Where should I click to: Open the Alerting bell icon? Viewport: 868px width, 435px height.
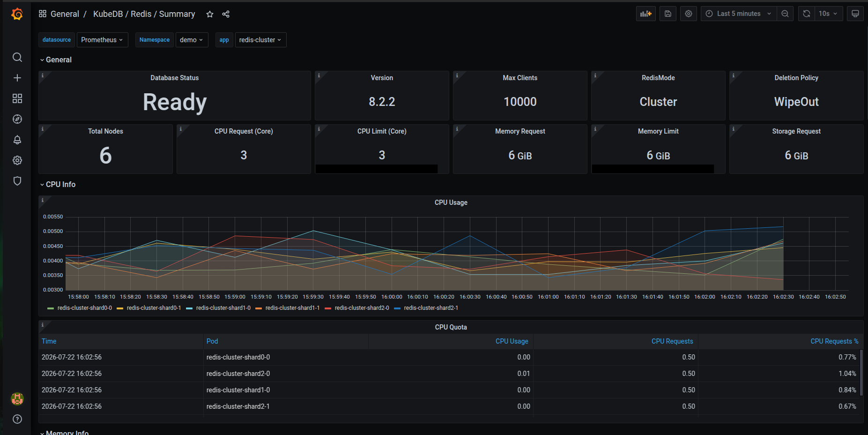(x=17, y=140)
